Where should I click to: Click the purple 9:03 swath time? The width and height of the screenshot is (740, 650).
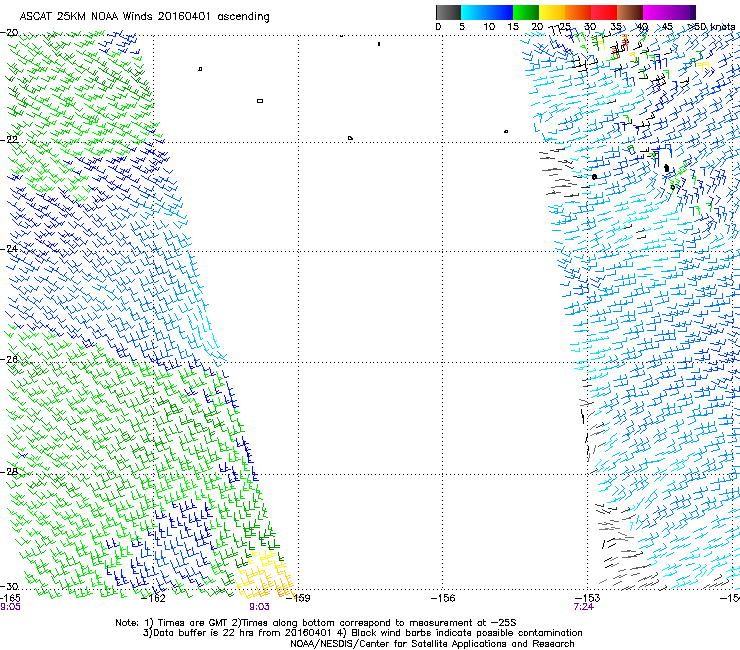tap(260, 607)
